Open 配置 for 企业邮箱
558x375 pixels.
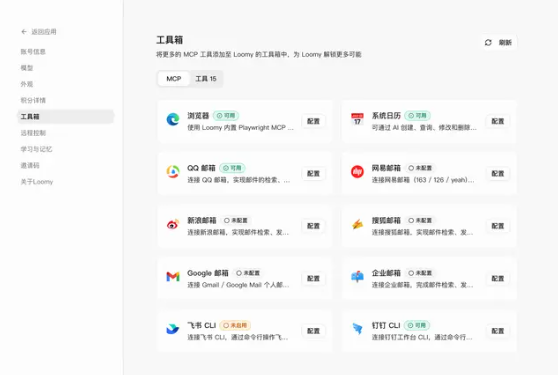click(x=498, y=279)
